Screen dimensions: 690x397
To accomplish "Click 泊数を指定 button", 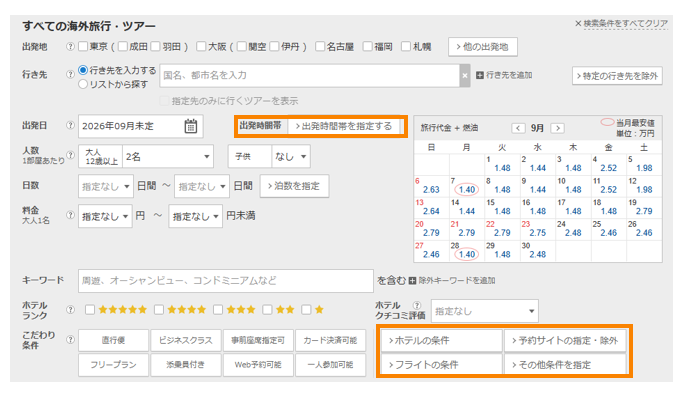I will pyautogui.click(x=294, y=186).
